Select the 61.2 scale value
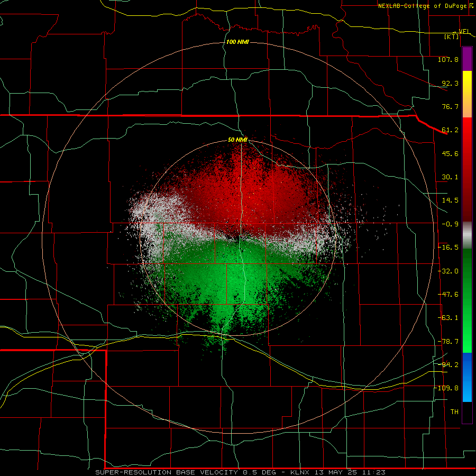This screenshot has height=476, width=476. (x=450, y=130)
